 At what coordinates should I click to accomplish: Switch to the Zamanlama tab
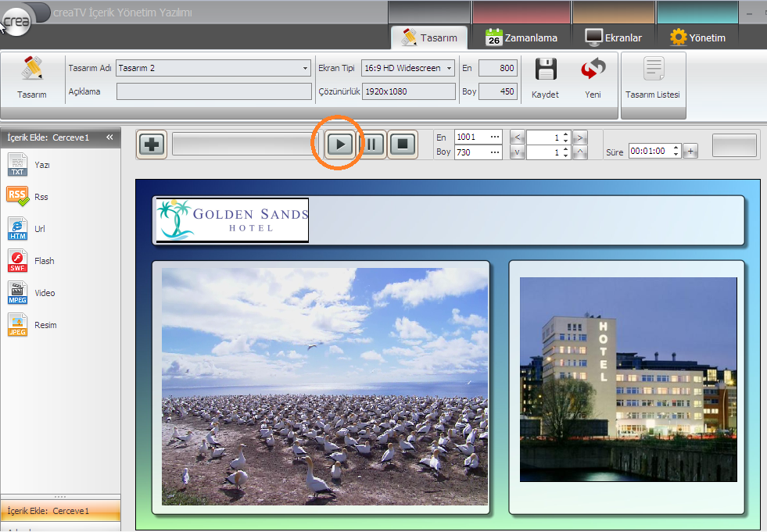point(521,37)
